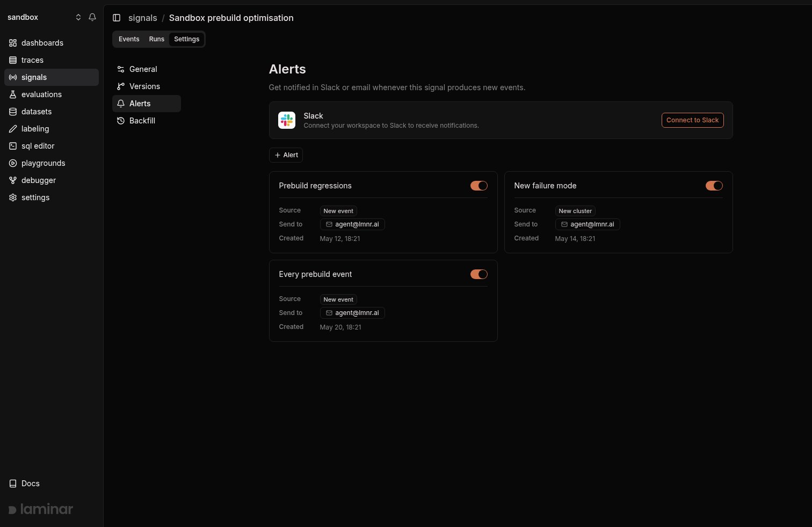The width and height of the screenshot is (812, 527).
Task: Select signals in the sidebar
Action: tap(52, 77)
